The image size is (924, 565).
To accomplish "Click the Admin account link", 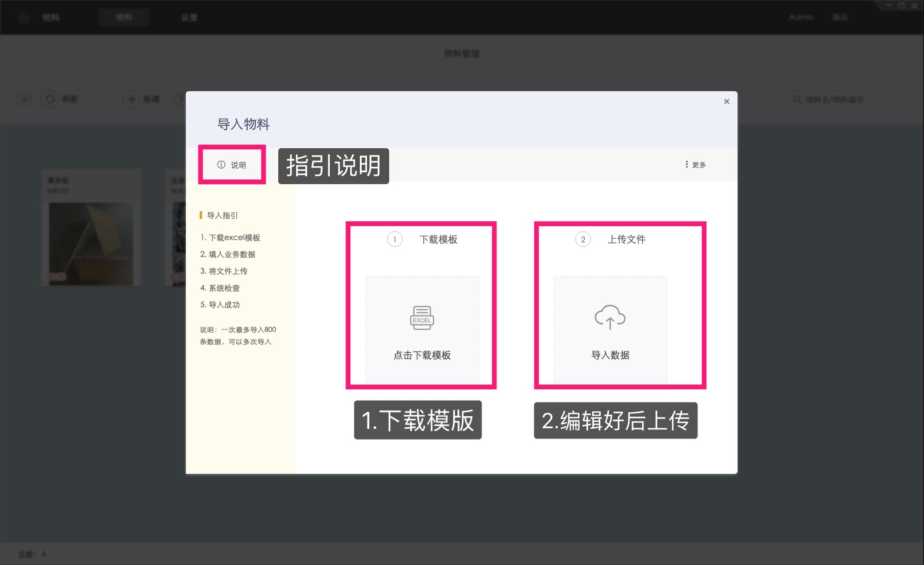I will tap(801, 17).
